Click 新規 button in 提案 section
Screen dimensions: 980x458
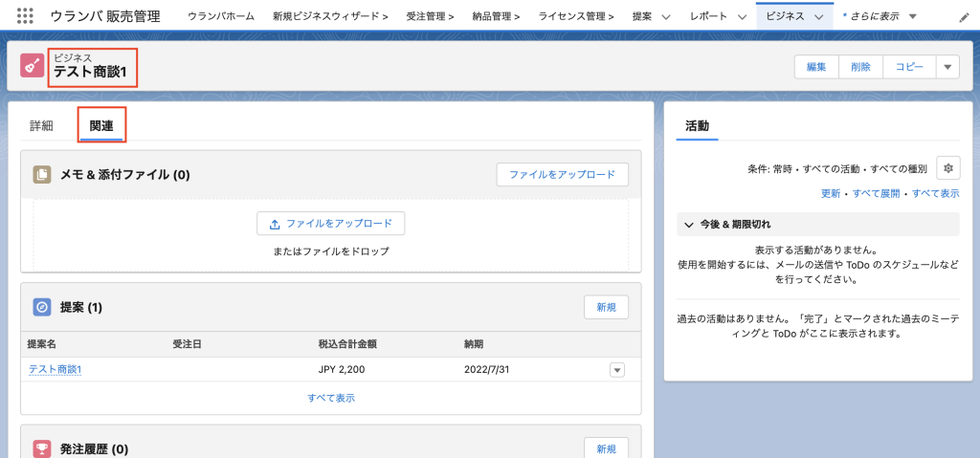click(606, 307)
